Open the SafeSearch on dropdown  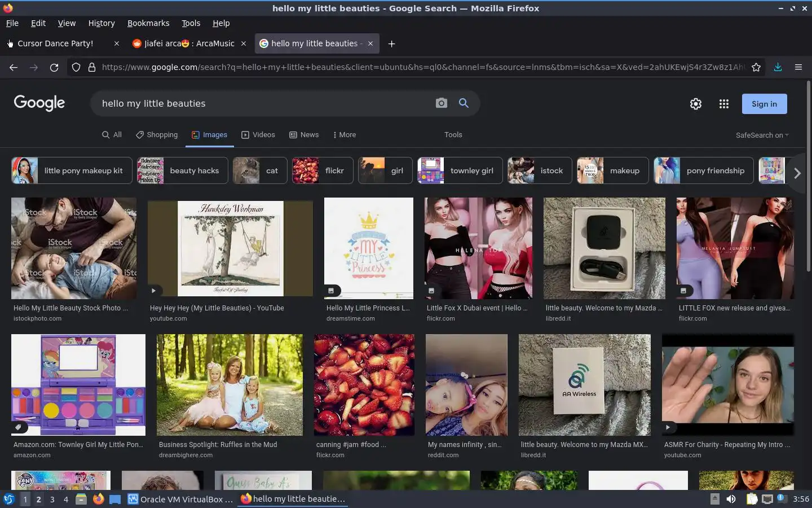click(x=762, y=135)
